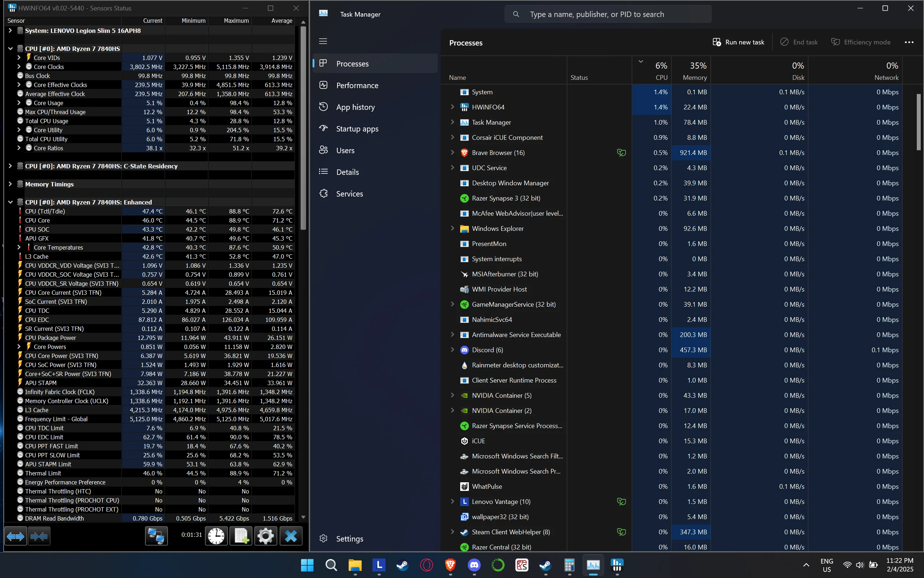Image resolution: width=924 pixels, height=578 pixels.
Task: Open the Task Manager hamburger navigation menu
Action: click(x=323, y=41)
